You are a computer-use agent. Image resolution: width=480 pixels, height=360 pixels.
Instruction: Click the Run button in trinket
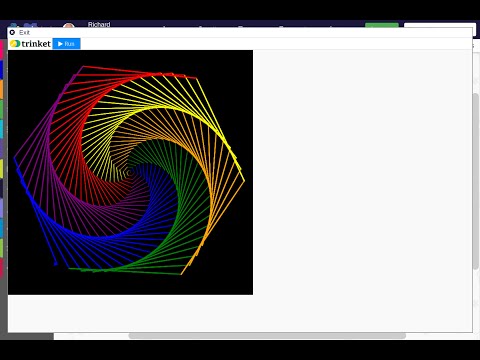66,44
